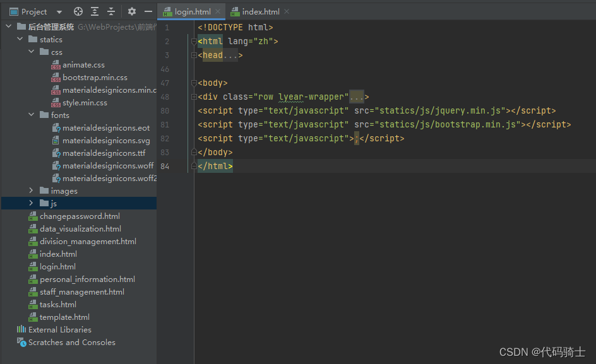Collapse the fonts folder

(32, 115)
